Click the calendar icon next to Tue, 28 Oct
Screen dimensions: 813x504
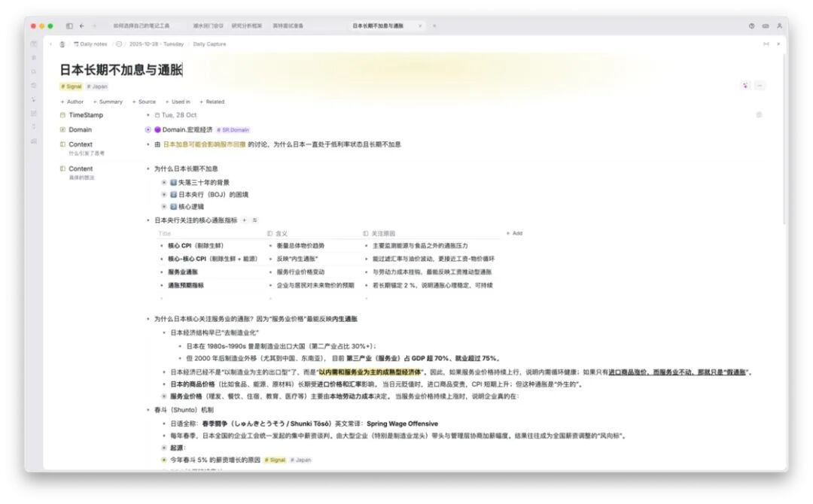157,115
